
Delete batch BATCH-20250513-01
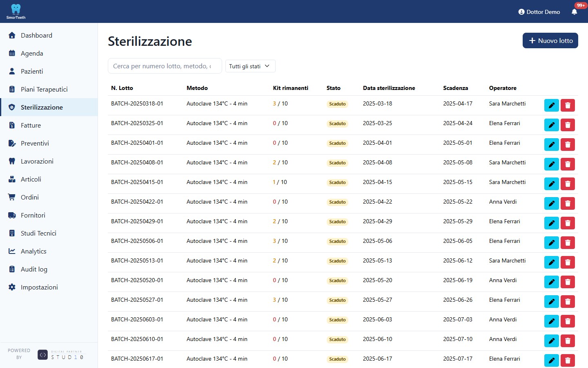tap(568, 262)
